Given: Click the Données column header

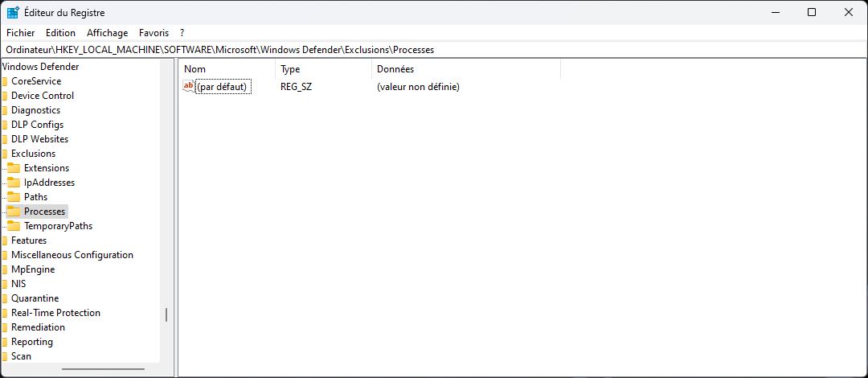Looking at the screenshot, I should click(x=466, y=69).
